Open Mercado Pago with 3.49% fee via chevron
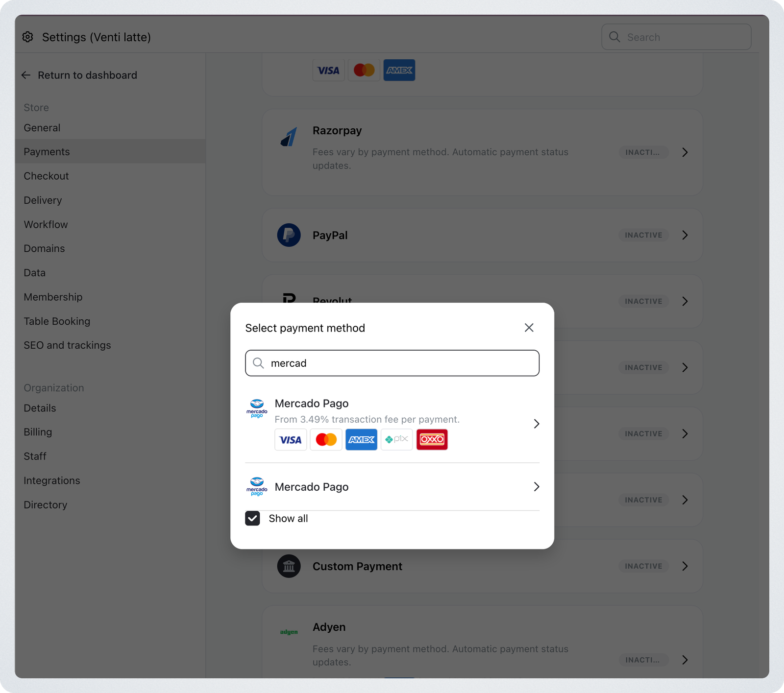 pos(537,424)
